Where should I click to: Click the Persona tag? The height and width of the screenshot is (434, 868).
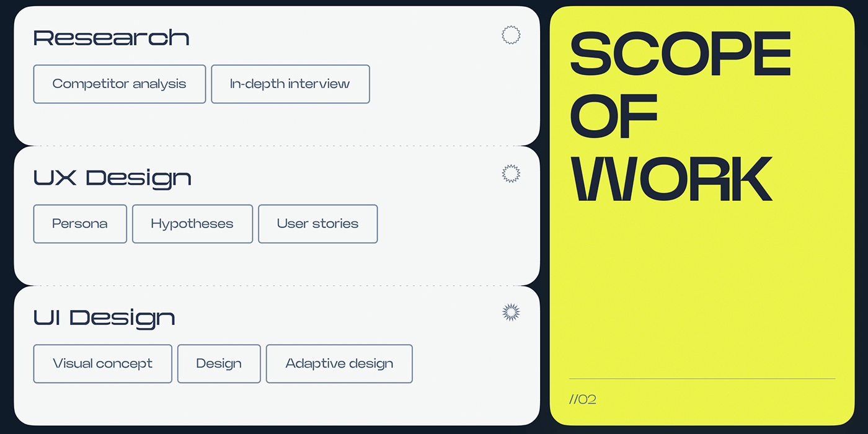click(80, 224)
